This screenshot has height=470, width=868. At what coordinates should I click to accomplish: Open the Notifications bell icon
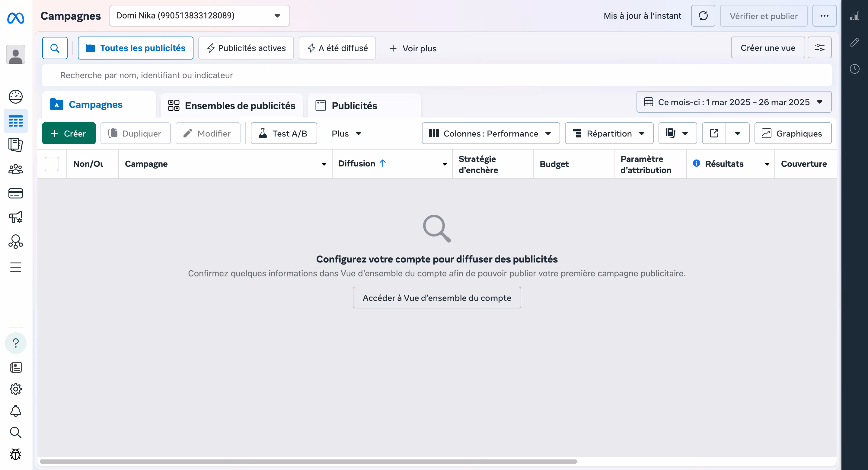15,411
